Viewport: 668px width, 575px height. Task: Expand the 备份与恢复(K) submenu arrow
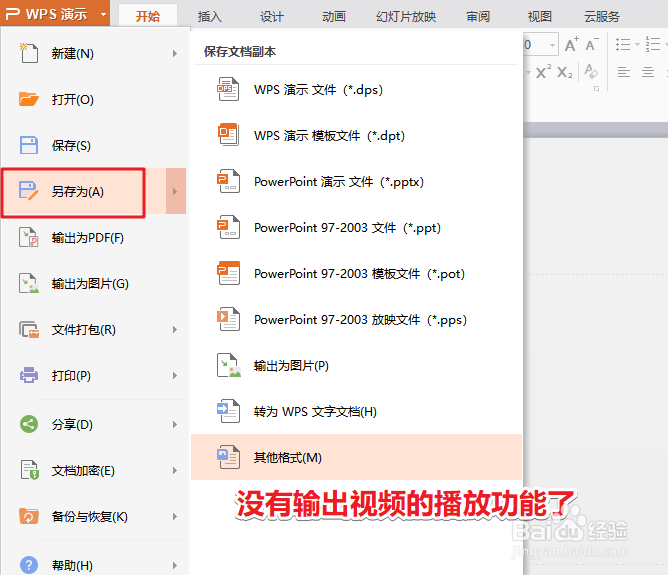[x=175, y=516]
